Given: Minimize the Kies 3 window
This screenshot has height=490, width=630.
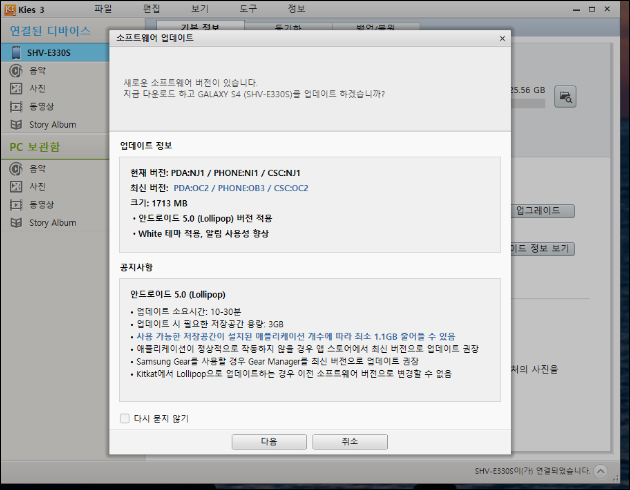Looking at the screenshot, I should [577, 9].
